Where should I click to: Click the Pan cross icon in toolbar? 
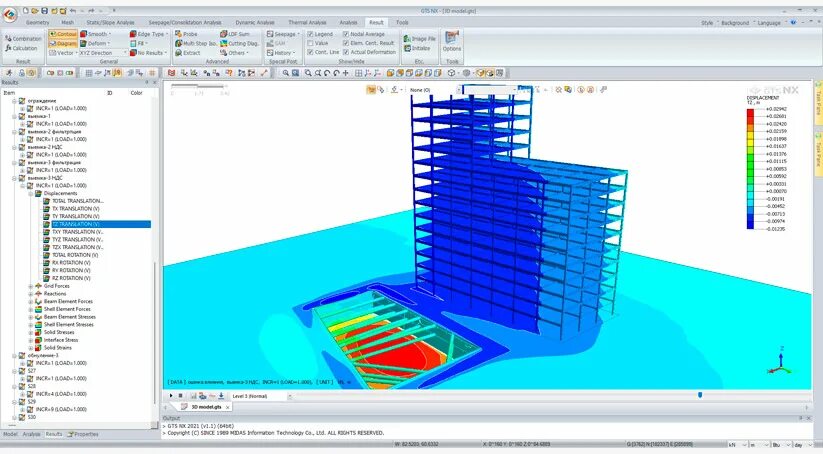coord(345,73)
